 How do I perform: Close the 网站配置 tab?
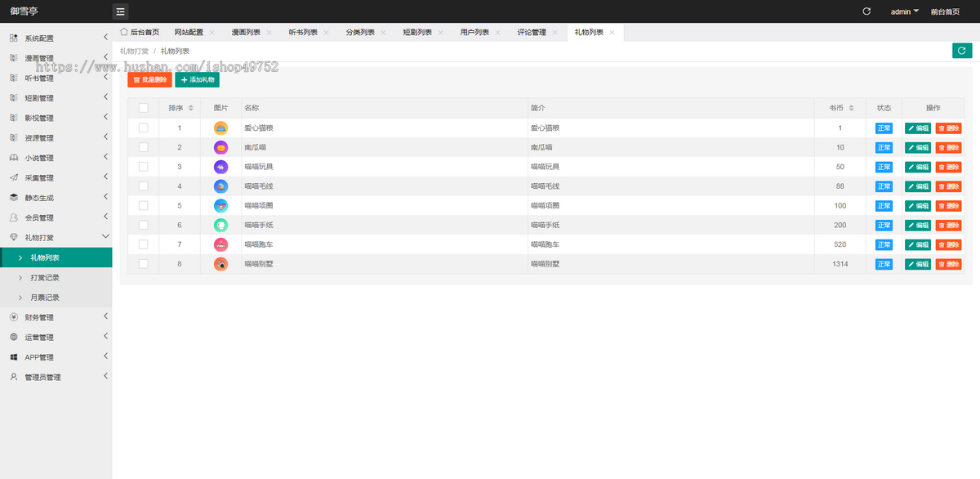pyautogui.click(x=212, y=33)
